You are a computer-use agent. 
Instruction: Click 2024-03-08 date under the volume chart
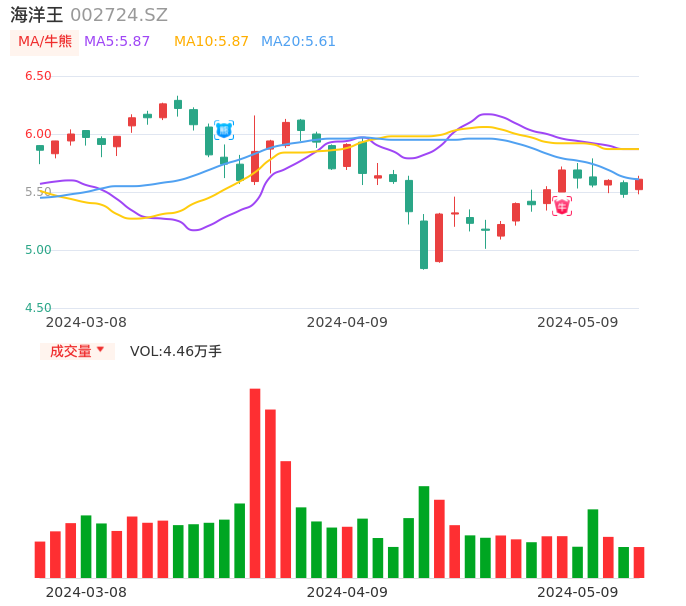click(x=86, y=592)
